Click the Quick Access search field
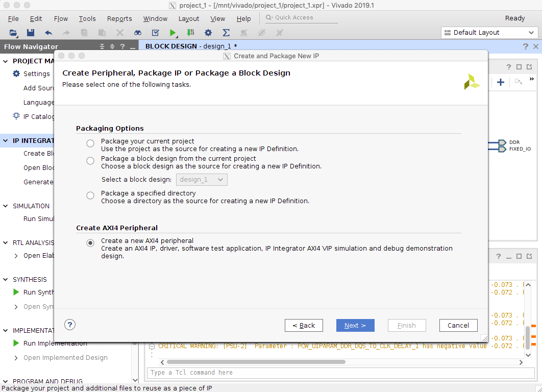 coord(301,18)
